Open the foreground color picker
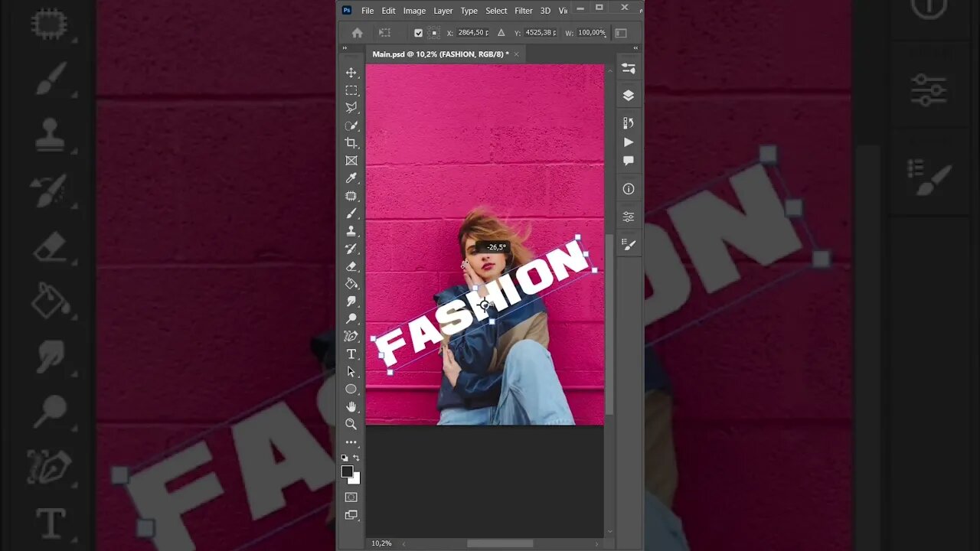This screenshot has height=551, width=980. (x=347, y=471)
